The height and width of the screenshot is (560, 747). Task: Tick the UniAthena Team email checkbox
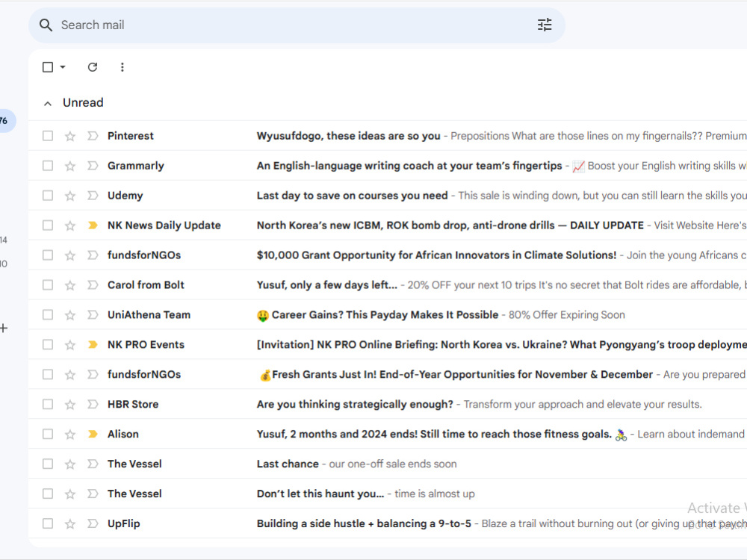point(48,315)
